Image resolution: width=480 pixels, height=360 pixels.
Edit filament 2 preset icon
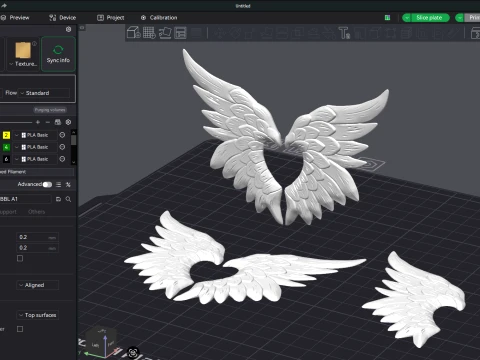point(62,135)
